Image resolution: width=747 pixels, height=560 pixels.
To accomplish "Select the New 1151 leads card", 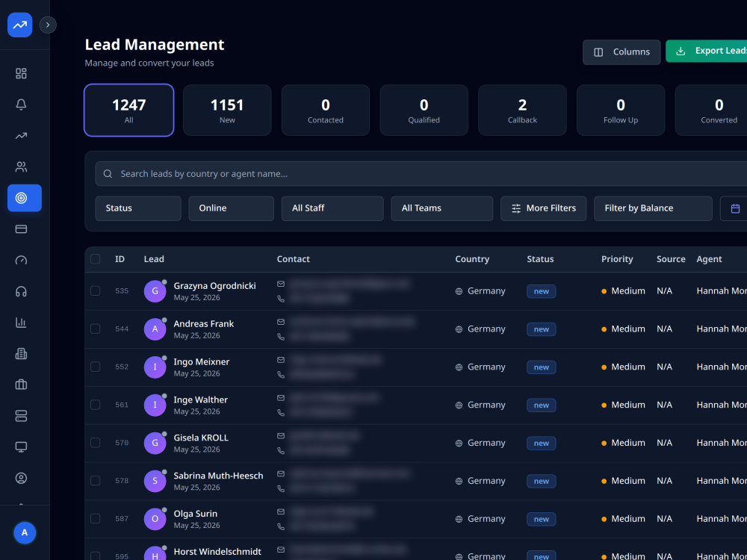I will [x=227, y=110].
